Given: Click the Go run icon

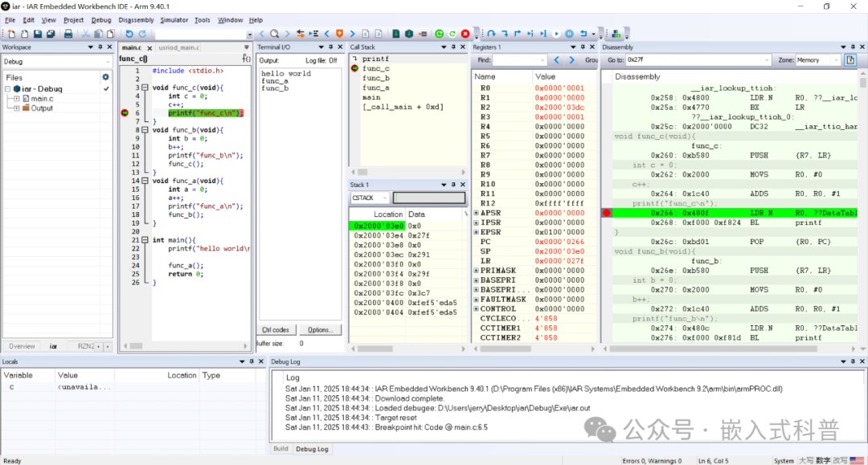Looking at the screenshot, I should point(556,34).
